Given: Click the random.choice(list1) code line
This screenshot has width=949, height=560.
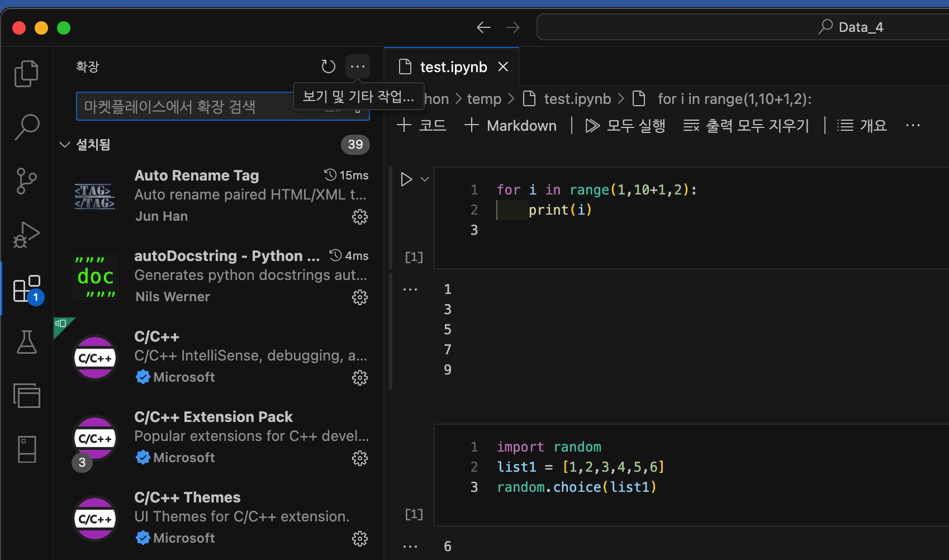Looking at the screenshot, I should tap(576, 487).
